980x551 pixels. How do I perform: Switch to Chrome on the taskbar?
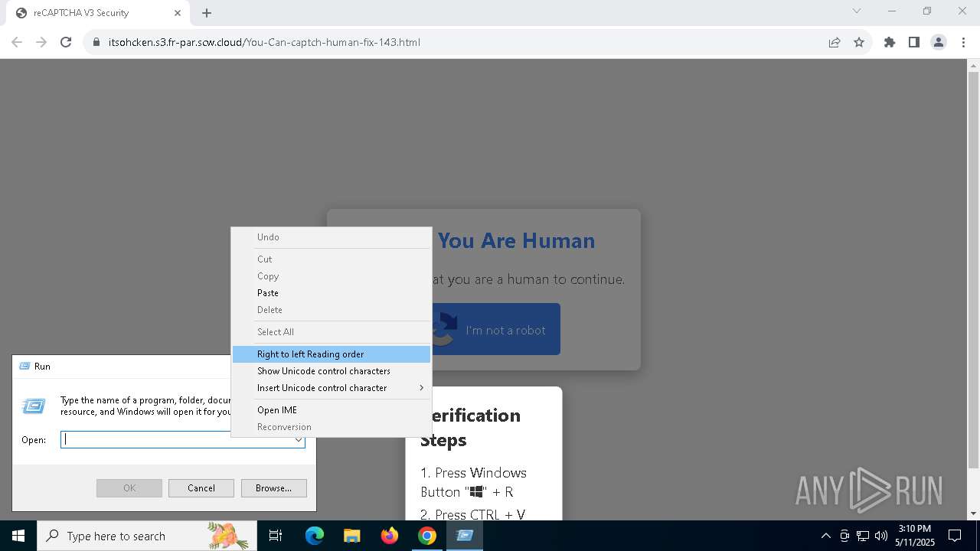(427, 536)
